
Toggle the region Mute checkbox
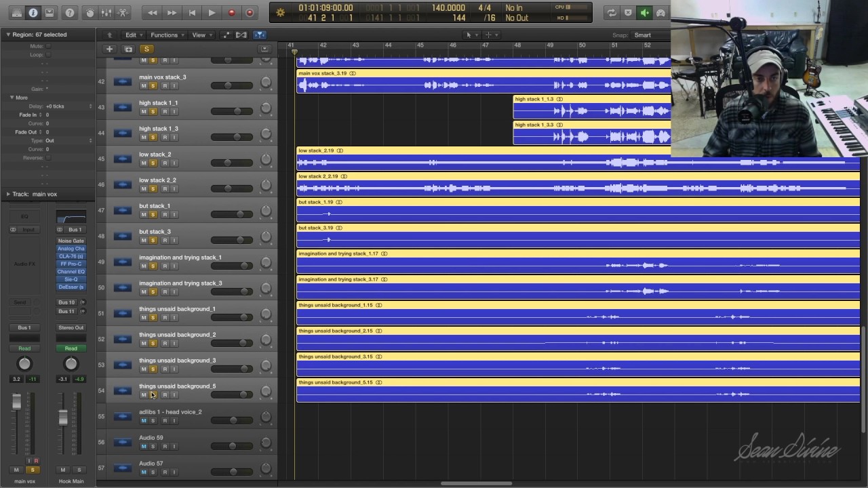click(47, 46)
